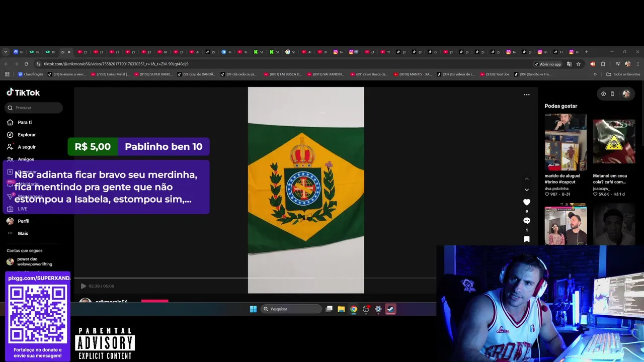
Task: Open the Chrome three-dot menu
Action: [637, 64]
